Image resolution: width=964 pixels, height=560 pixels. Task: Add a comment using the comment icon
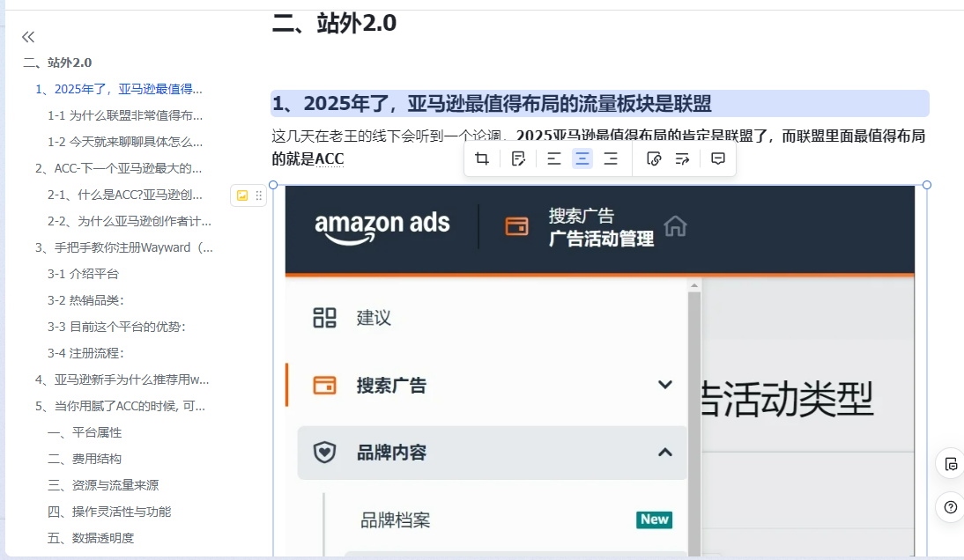click(x=717, y=158)
